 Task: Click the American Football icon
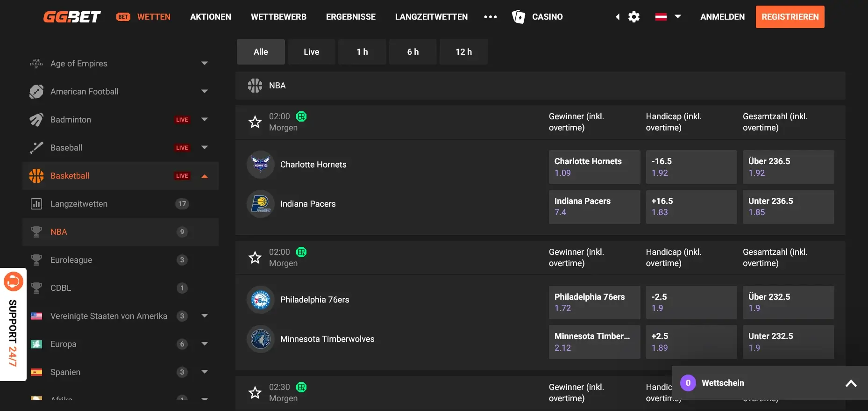36,92
